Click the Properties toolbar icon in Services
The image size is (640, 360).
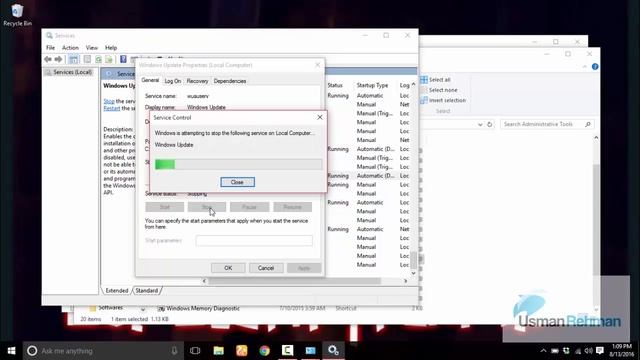87,60
